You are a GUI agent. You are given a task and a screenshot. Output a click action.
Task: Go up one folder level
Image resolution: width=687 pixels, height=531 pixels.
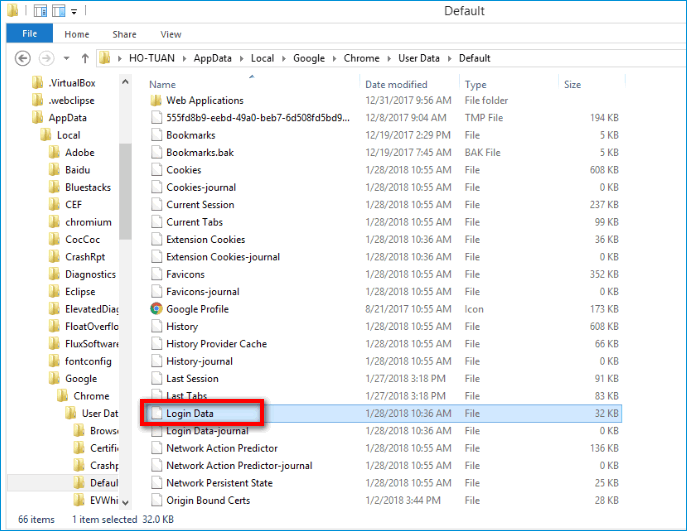tap(85, 58)
